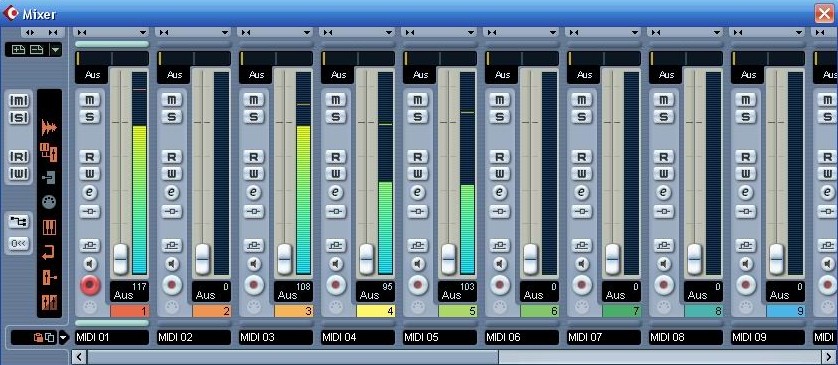Click horizontal scrollbar right arrow
This screenshot has width=838, height=365.
pos(829,356)
